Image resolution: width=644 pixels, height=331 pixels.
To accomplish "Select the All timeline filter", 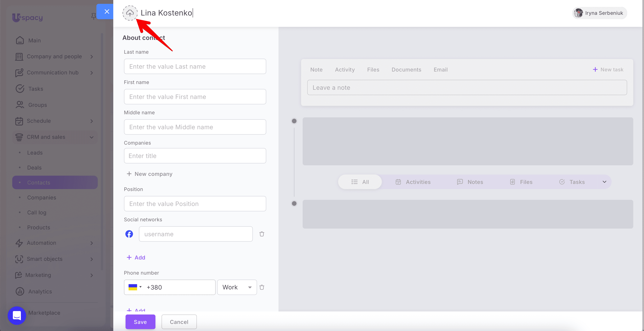I will 360,182.
